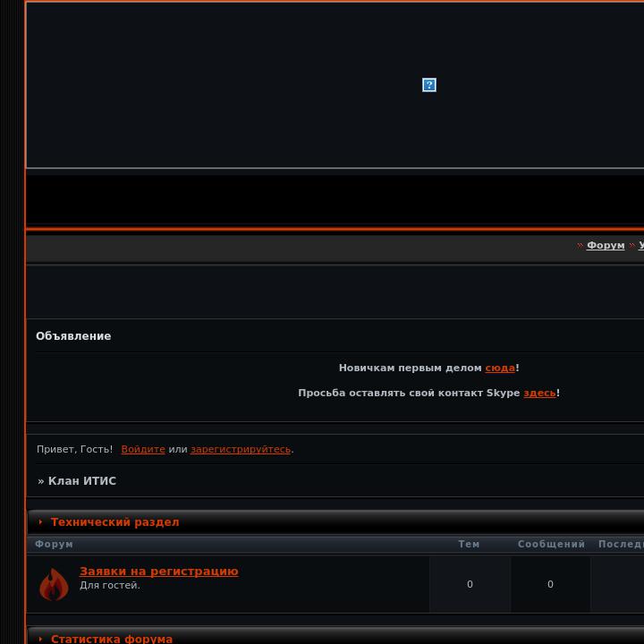Click the » marker before Клан ИТИС

click(40, 481)
